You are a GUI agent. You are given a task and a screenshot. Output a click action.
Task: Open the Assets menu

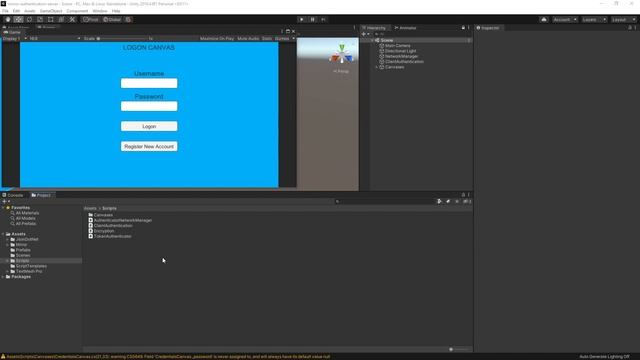tap(30, 11)
